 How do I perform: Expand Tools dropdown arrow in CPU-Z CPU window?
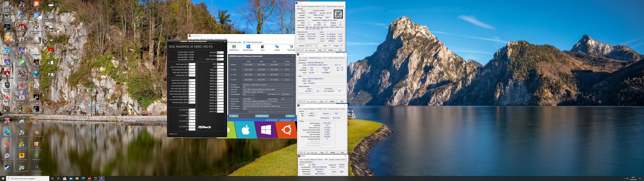tap(325, 50)
